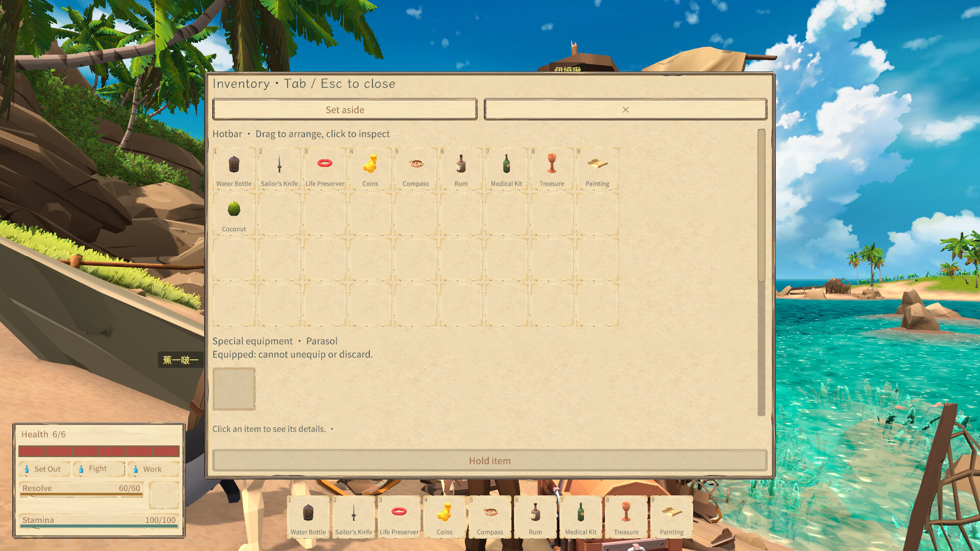Choose Painting on bottom hotbar

[x=672, y=517]
